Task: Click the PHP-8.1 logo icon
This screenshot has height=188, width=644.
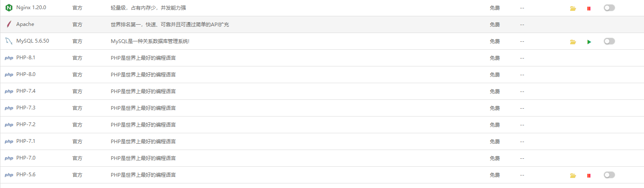Action: [x=9, y=58]
